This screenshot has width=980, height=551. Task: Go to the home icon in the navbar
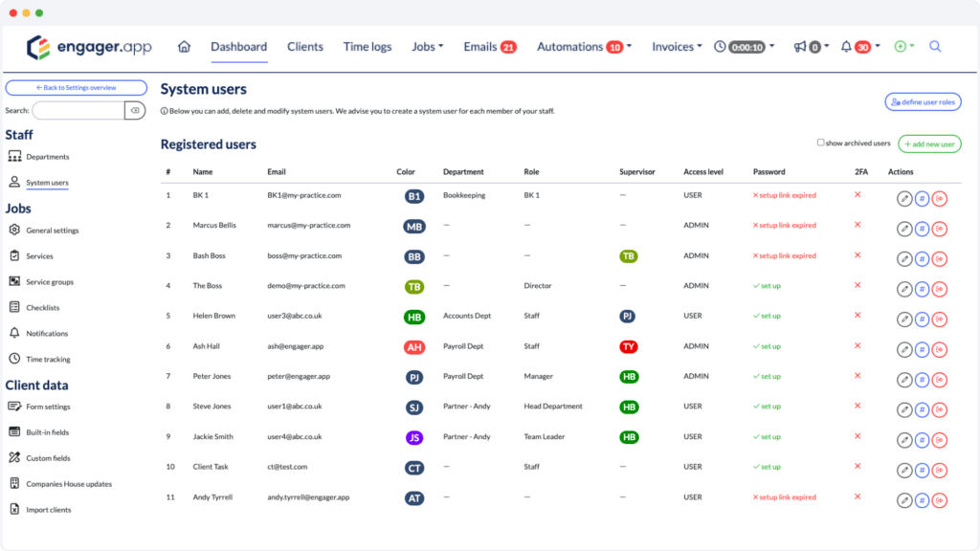184,47
